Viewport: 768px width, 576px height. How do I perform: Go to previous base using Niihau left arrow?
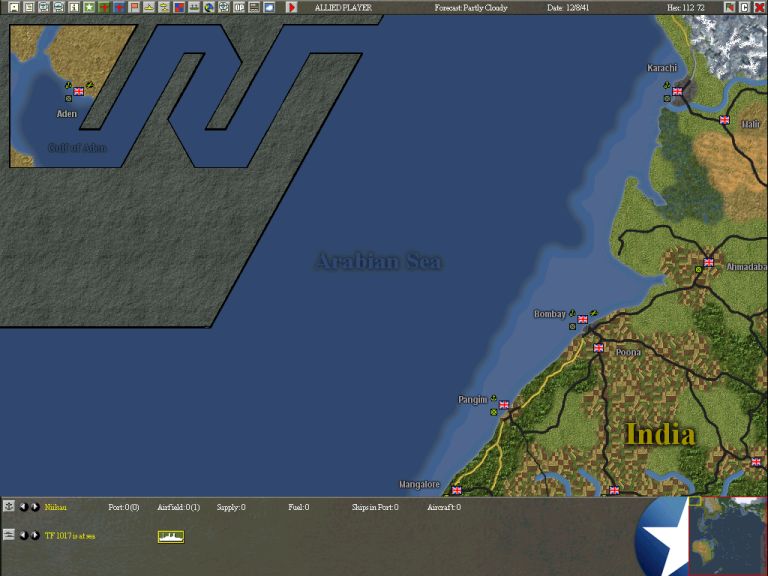pos(23,507)
